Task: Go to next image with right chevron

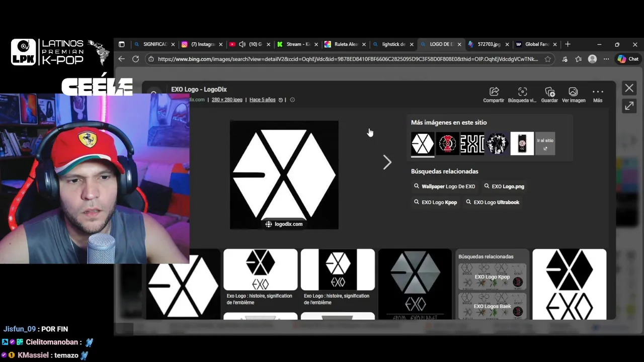Action: [x=387, y=162]
